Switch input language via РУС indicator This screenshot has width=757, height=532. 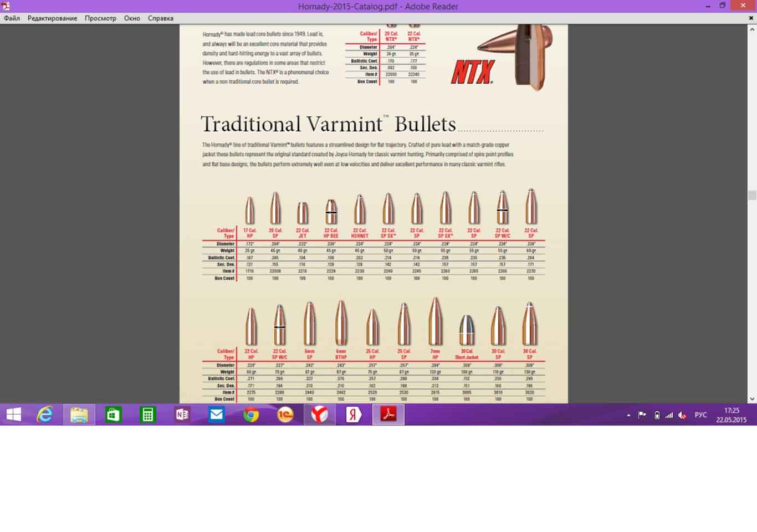click(x=700, y=415)
